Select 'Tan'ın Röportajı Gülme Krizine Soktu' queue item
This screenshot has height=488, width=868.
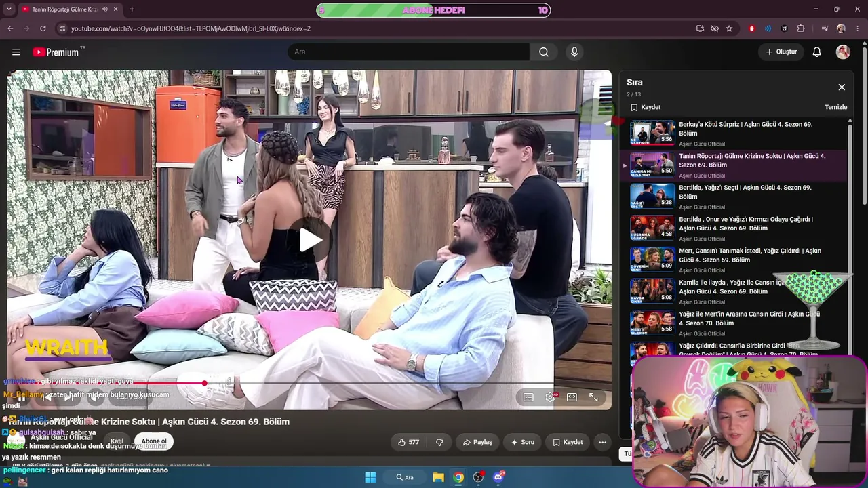[734, 165]
